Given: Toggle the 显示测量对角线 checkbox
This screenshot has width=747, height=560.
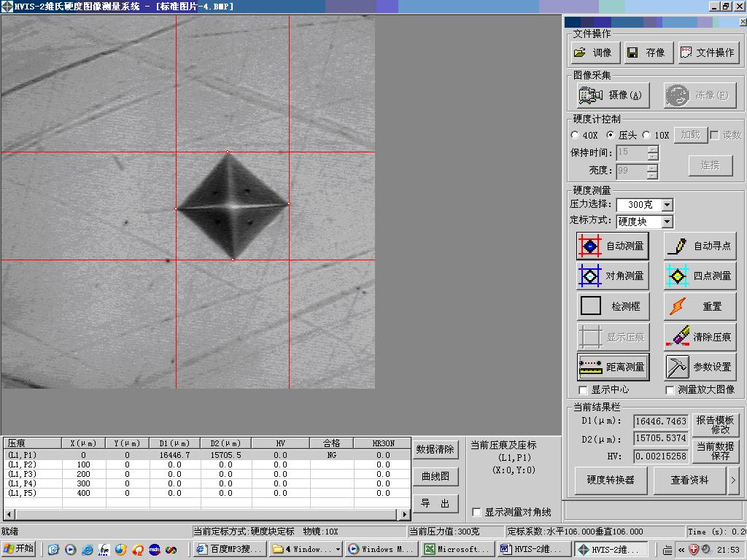Looking at the screenshot, I should [477, 512].
